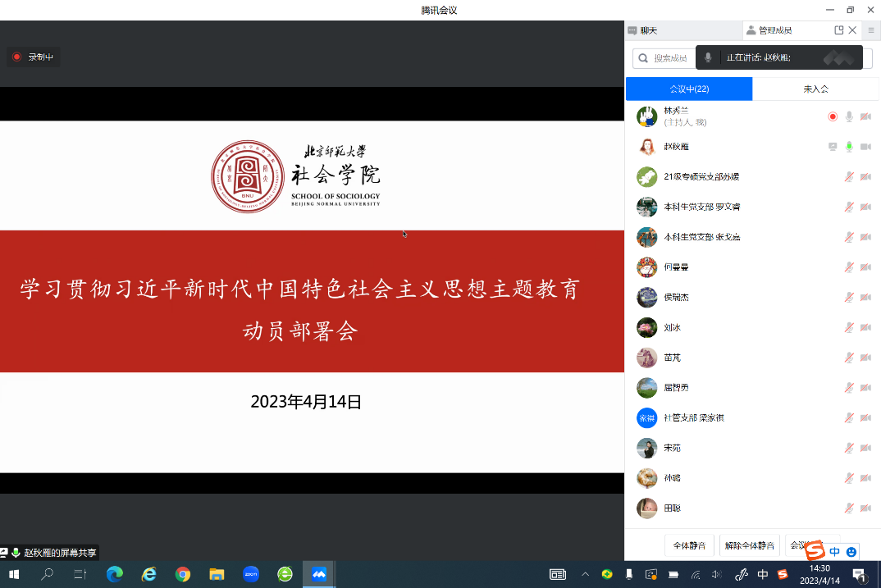
Task: Toggle the green microphone next to 赵秋雁
Action: [x=848, y=146]
